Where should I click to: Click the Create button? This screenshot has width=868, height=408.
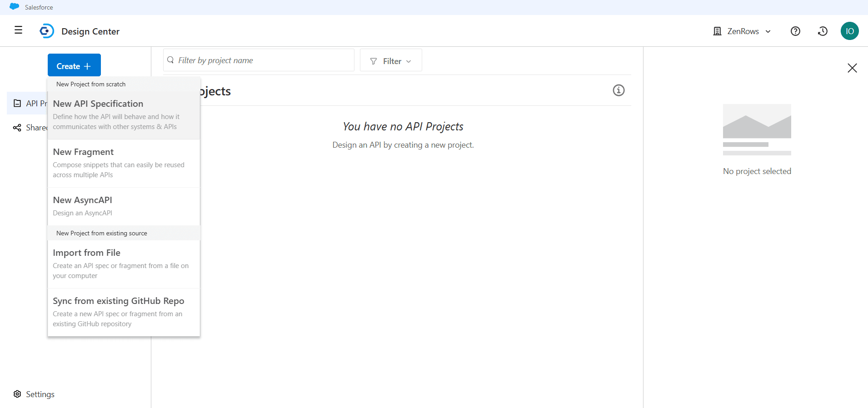[74, 66]
